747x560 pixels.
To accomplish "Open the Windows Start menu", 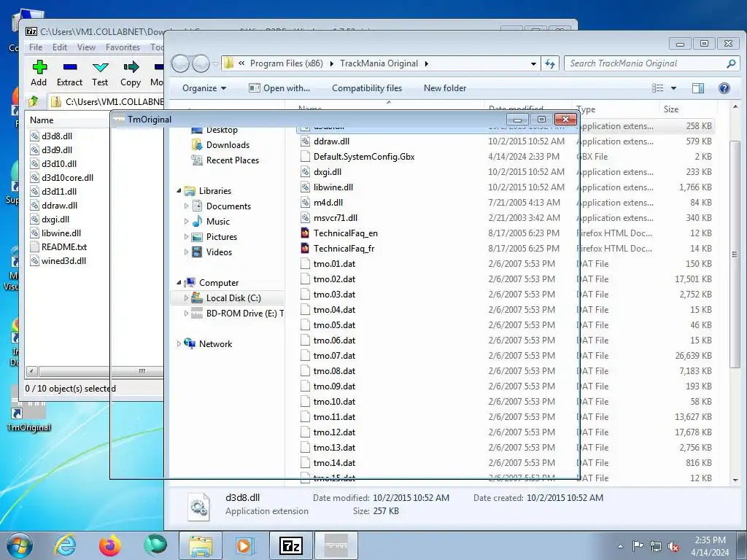I will [20, 545].
